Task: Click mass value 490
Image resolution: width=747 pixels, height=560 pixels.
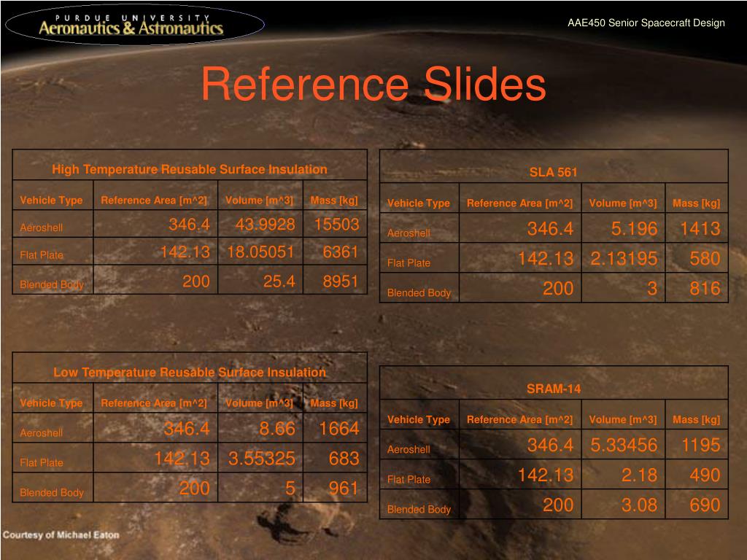Action: click(x=705, y=475)
